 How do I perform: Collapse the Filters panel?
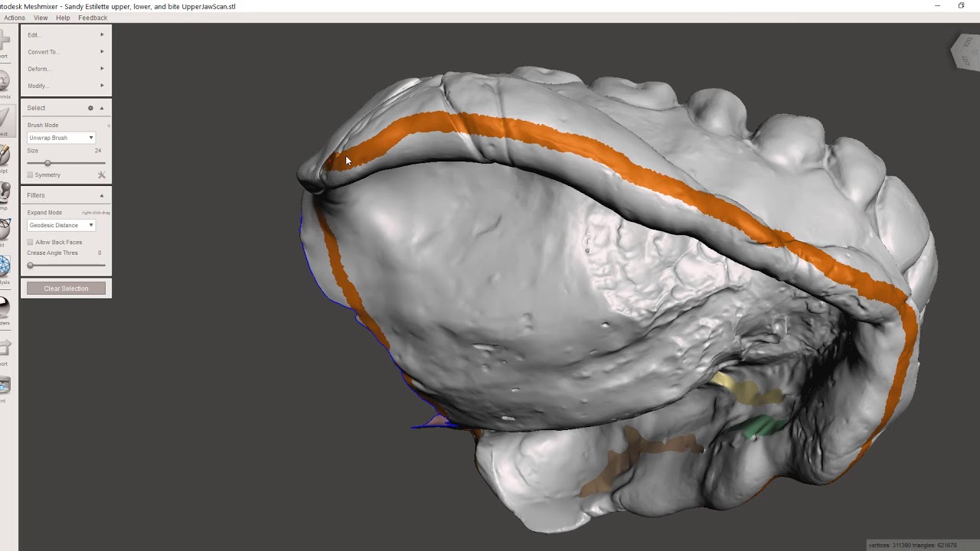coord(101,195)
